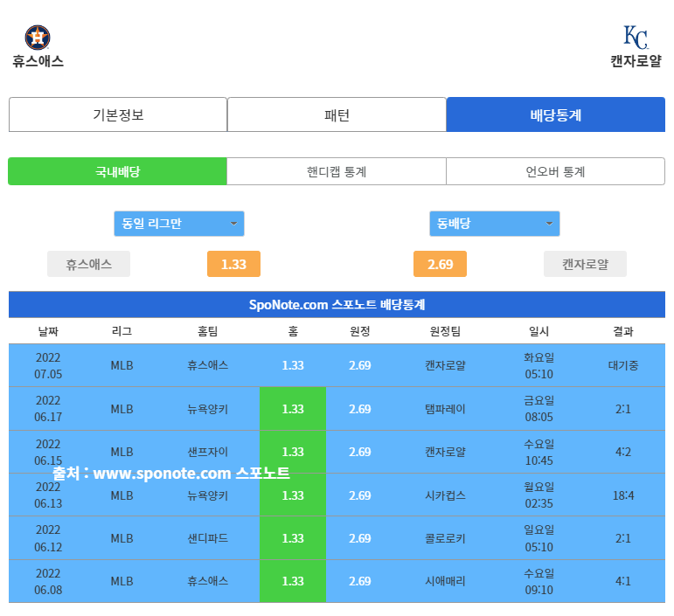Click the green 1.33 cell for 06.17

[293, 409]
